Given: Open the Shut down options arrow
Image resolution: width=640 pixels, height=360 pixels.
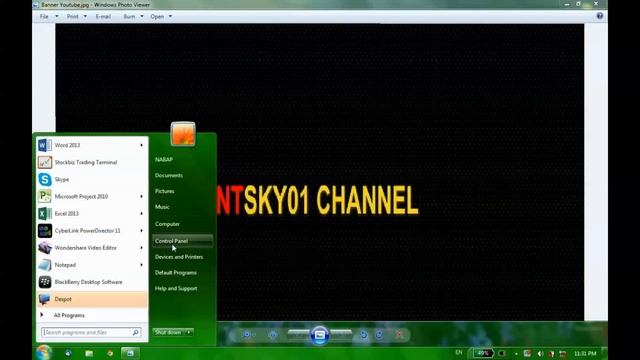Looking at the screenshot, I should 189,333.
